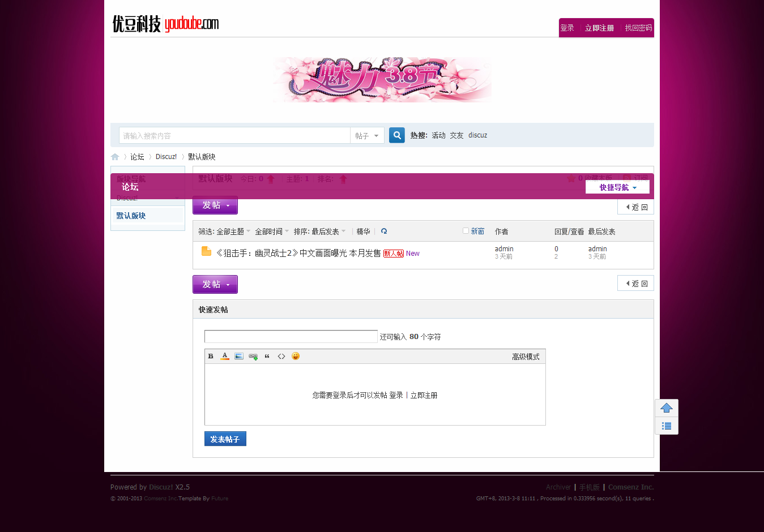Click the magnifier search button
Image resolution: width=764 pixels, height=532 pixels.
pos(397,135)
